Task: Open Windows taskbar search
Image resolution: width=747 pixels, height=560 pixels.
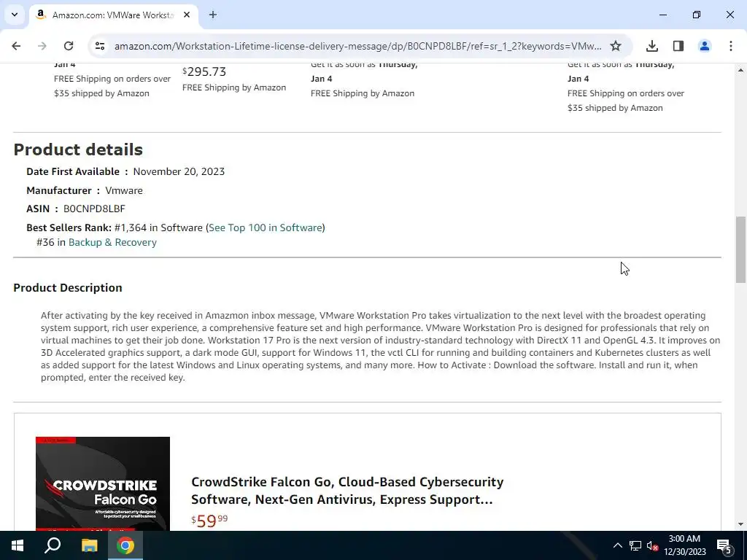Action: coord(53,545)
